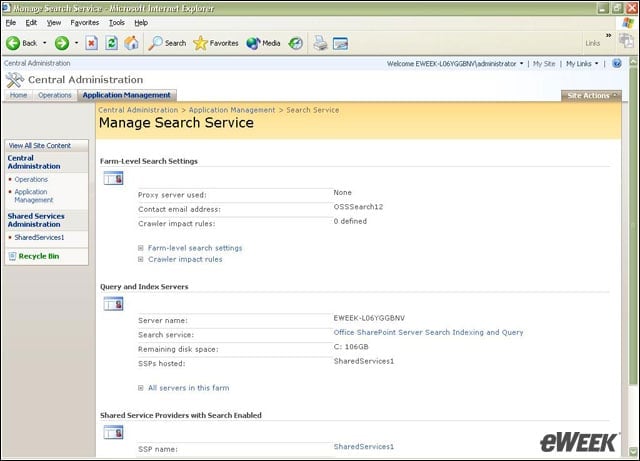Open the My Links dropdown

click(x=582, y=64)
